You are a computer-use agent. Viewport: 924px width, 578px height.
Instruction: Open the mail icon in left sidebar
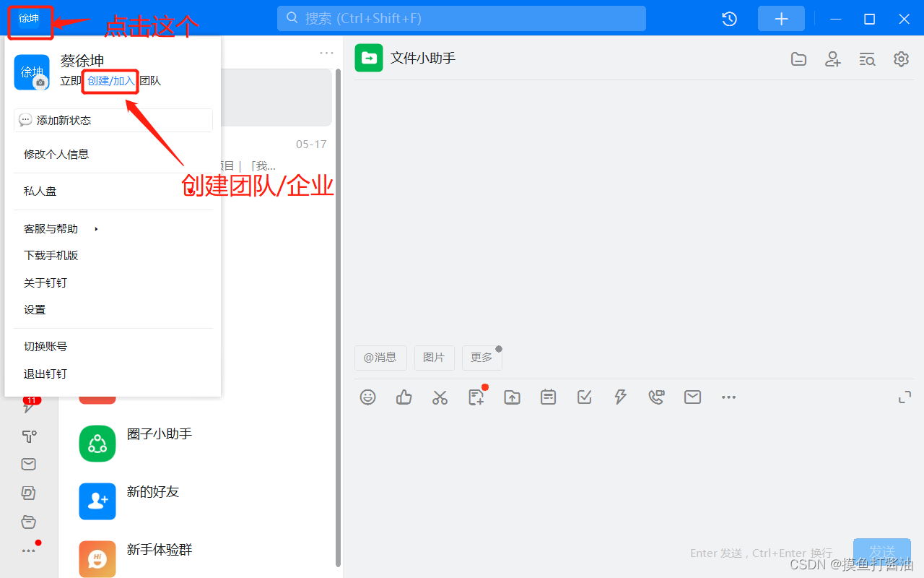(x=29, y=465)
